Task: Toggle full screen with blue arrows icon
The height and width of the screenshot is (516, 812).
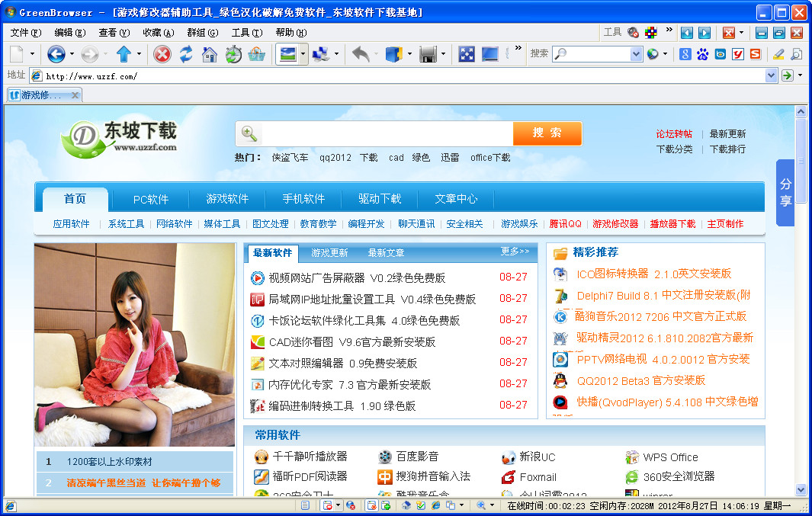Action: [x=467, y=54]
